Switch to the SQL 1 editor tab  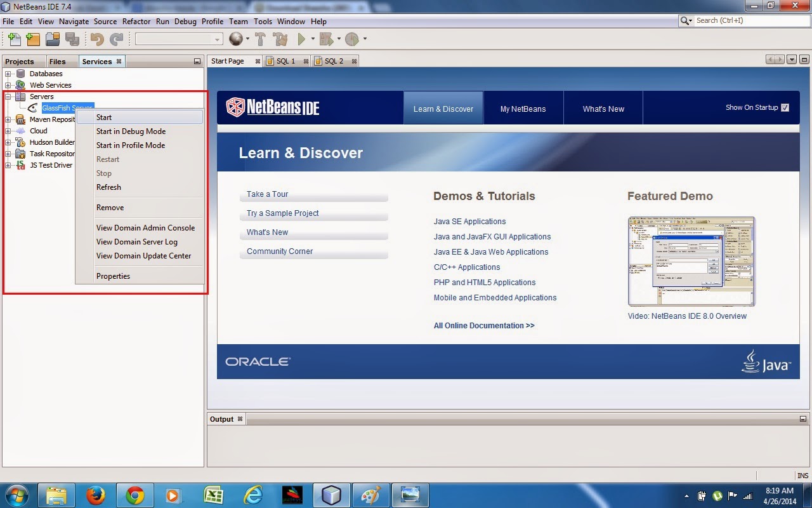(286, 61)
